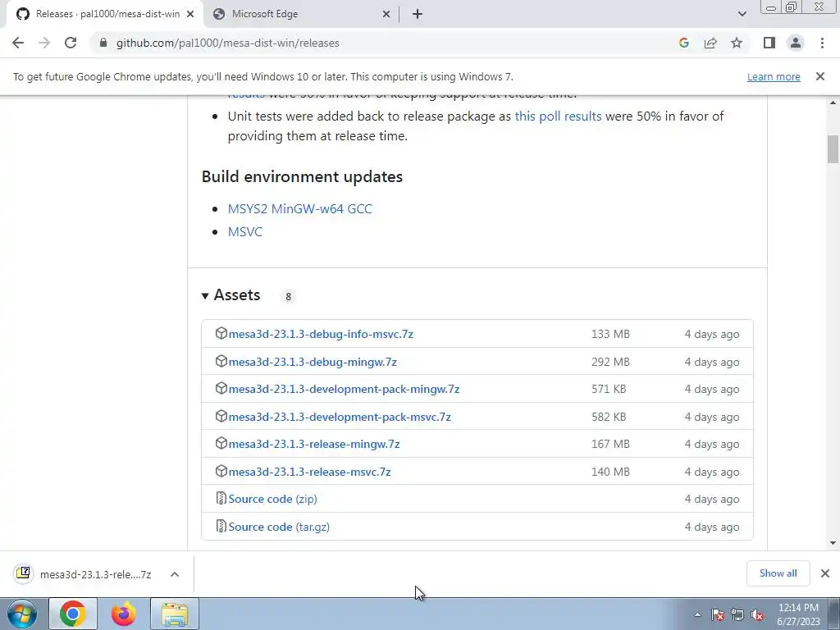Close the downloads shelf
The width and height of the screenshot is (840, 630).
tap(825, 573)
